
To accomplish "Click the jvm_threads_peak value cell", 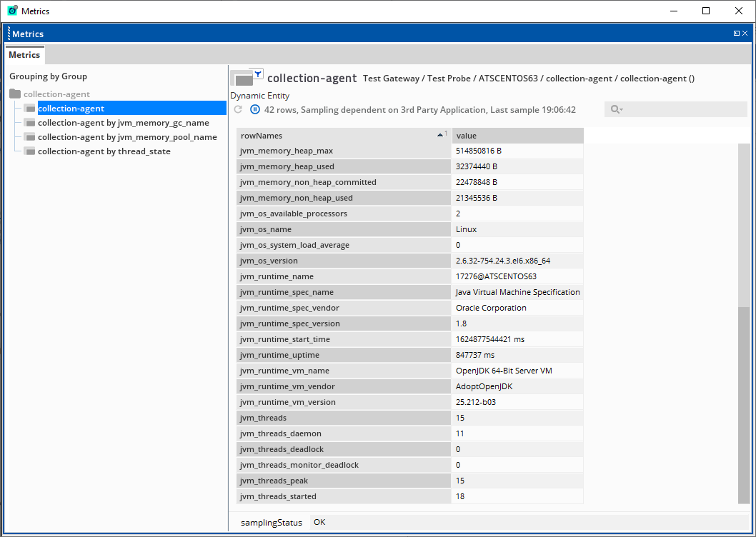I will pyautogui.click(x=517, y=481).
